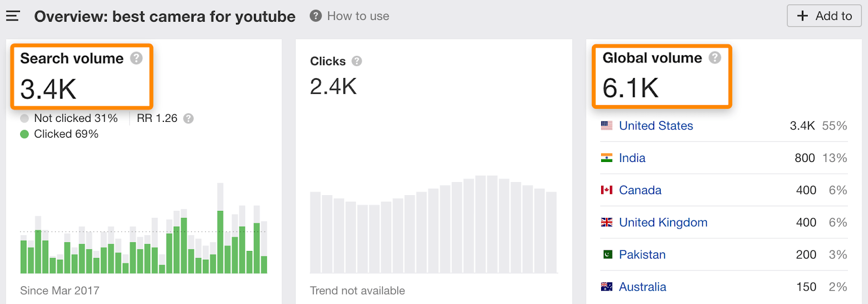Click the gray Not clicked 31% legend dot

tap(24, 118)
